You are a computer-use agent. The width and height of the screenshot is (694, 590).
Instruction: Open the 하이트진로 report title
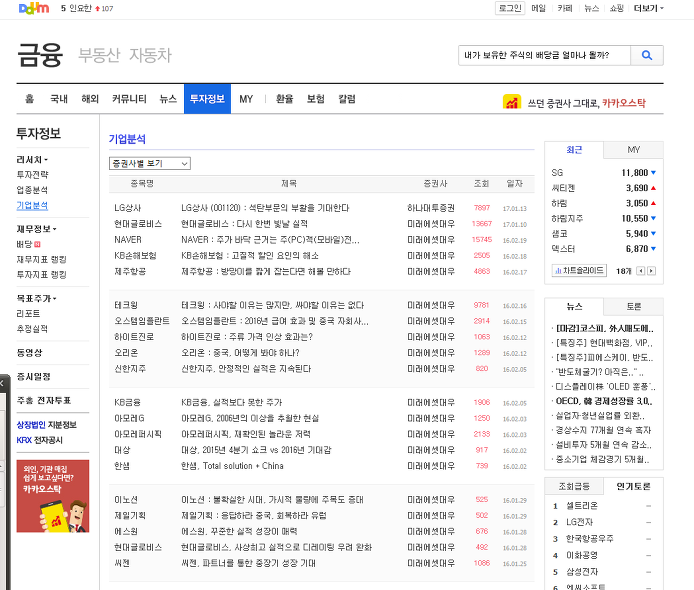click(x=247, y=337)
